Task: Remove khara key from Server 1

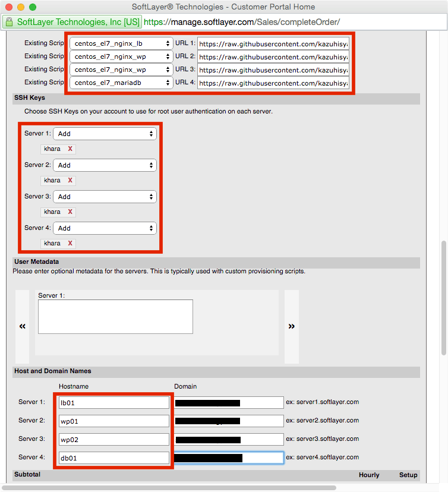Action: point(70,149)
